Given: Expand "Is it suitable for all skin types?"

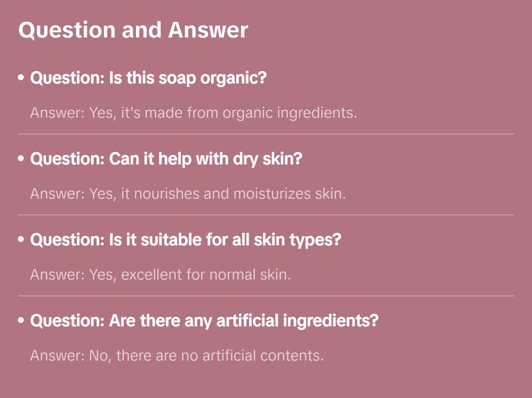Looking at the screenshot, I should pyautogui.click(x=186, y=240).
